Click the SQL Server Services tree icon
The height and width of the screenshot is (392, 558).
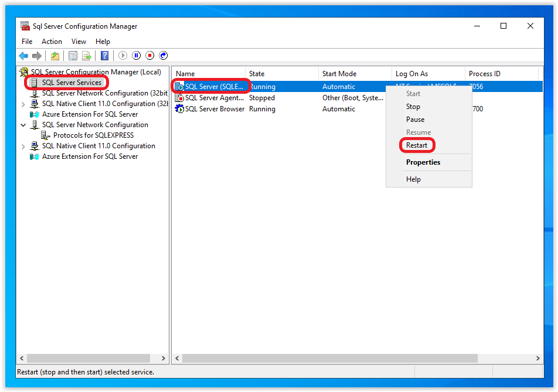click(x=34, y=83)
